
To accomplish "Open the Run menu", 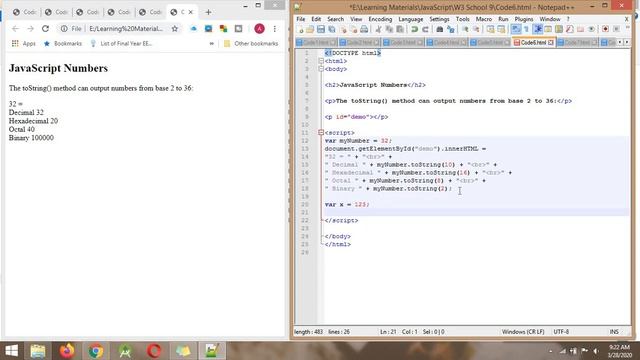I will pos(503,19).
